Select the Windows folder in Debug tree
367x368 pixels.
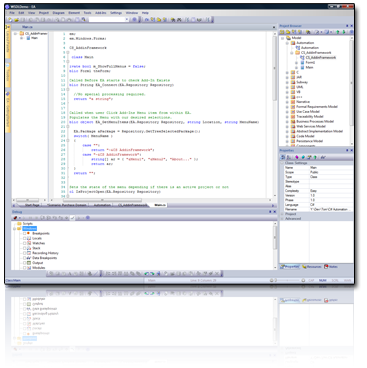29,228
